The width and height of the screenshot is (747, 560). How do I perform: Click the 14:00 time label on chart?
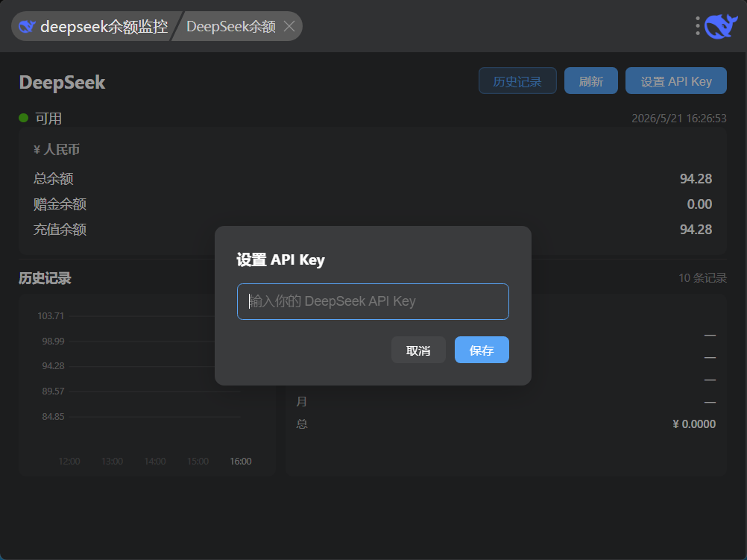click(155, 462)
